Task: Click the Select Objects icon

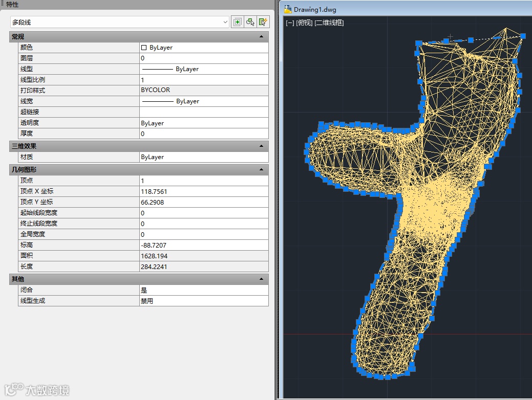Action: (x=250, y=22)
